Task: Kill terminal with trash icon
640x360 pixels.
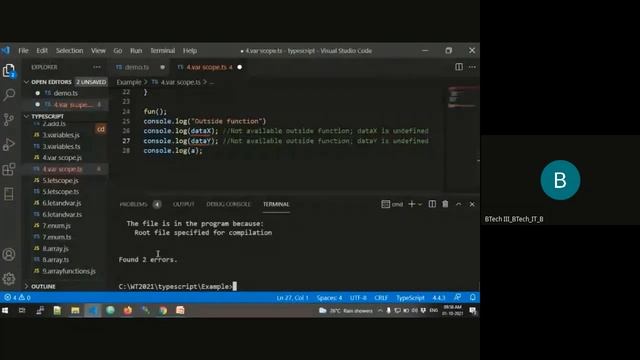Action: click(445, 204)
